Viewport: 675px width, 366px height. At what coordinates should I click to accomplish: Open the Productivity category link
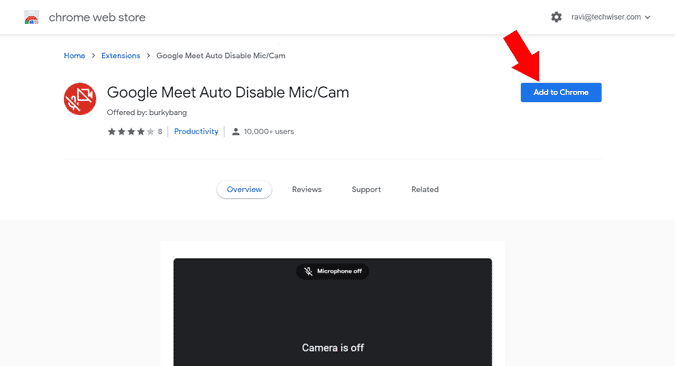click(x=196, y=131)
